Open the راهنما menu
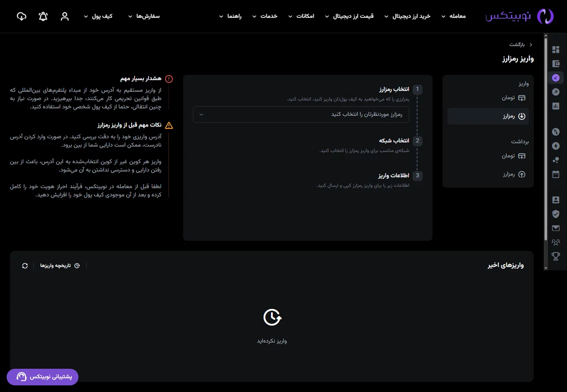This screenshot has height=392, width=567. 230,16
